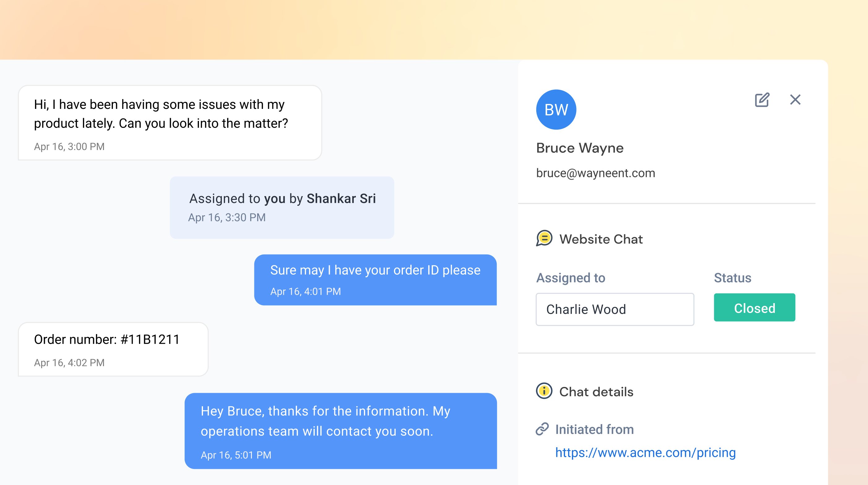868x485 pixels.
Task: Select the Bruce Wayne contact name
Action: pos(580,148)
